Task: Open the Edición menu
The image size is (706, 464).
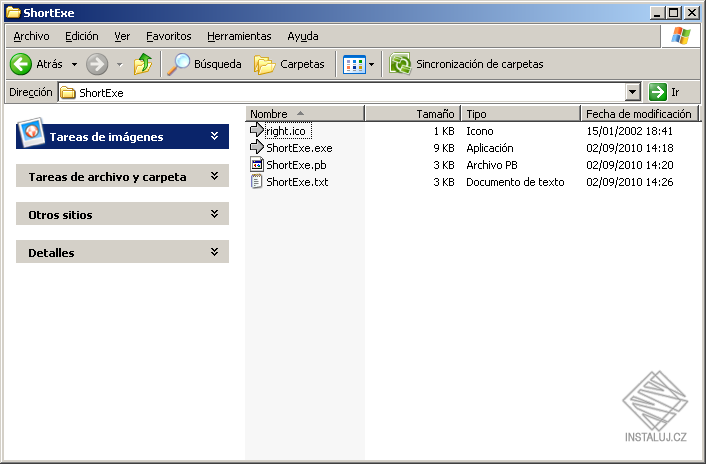Action: tap(81, 36)
